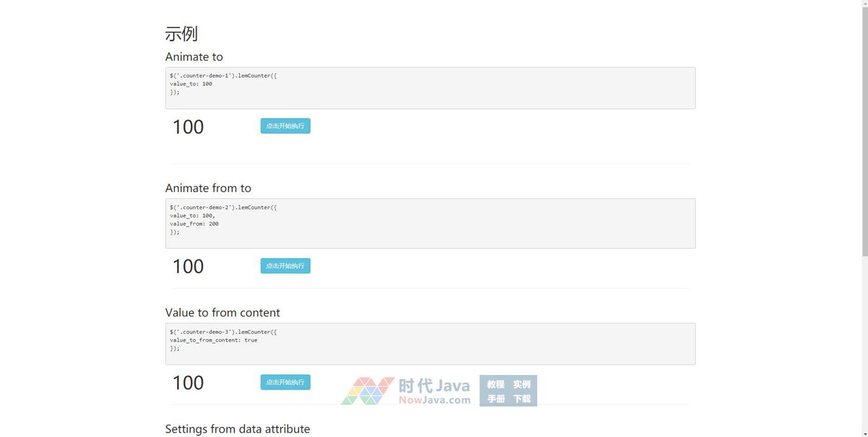Open the 下载 link in watermark
The image size is (868, 437).
[521, 399]
